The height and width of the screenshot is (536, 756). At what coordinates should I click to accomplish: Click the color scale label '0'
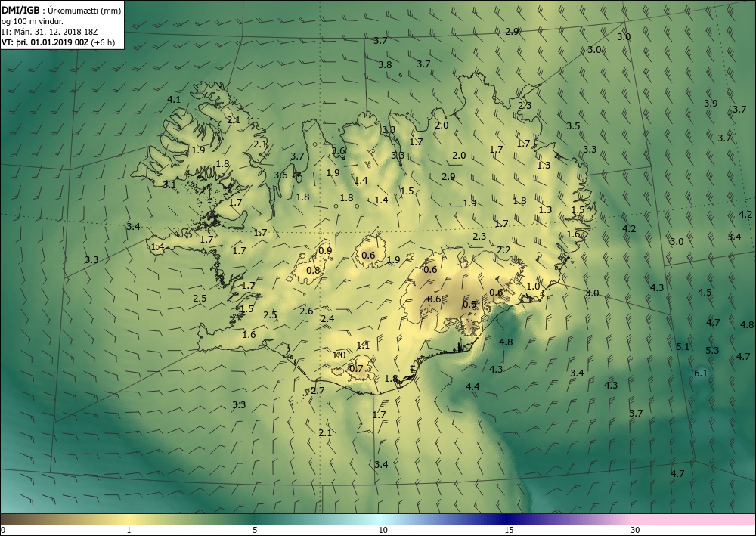click(x=3, y=530)
